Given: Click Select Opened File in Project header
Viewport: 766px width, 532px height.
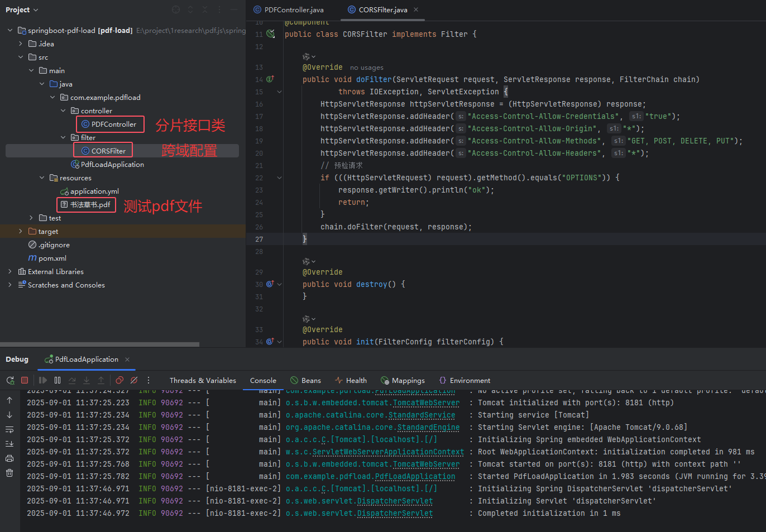Looking at the screenshot, I should pos(176,9).
